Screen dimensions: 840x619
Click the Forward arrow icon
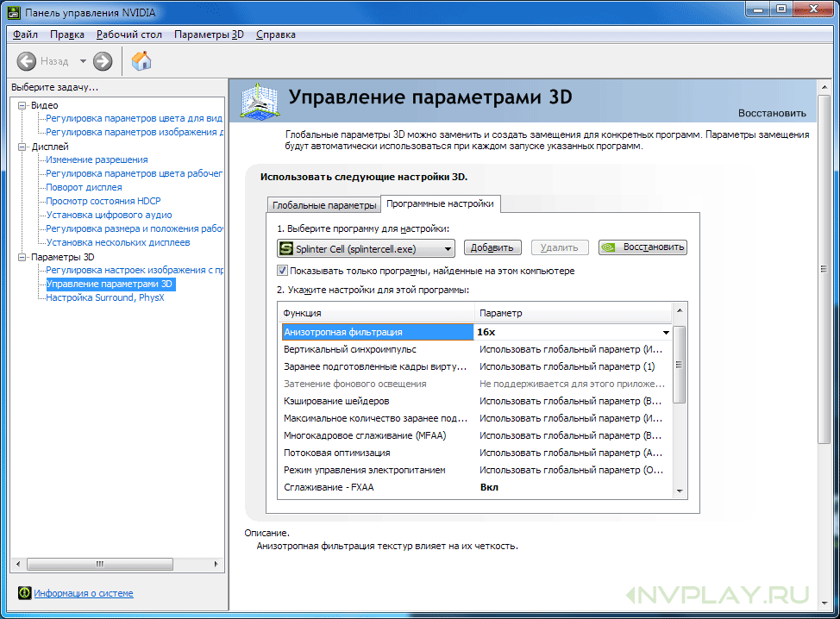click(103, 61)
